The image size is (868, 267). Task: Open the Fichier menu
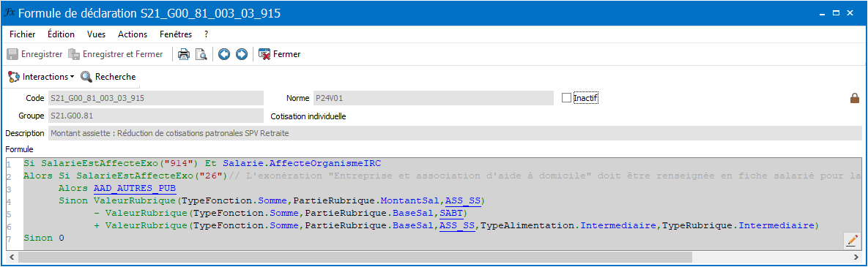click(x=23, y=34)
